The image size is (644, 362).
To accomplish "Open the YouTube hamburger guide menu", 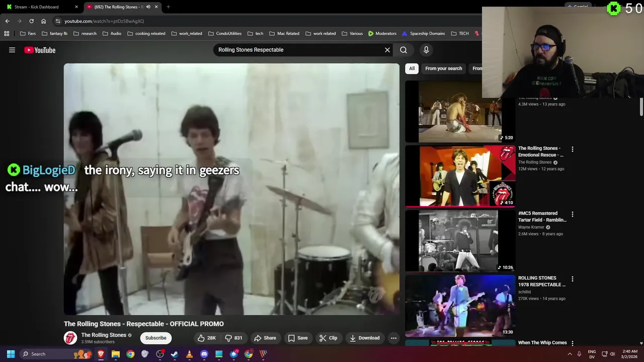I will [12, 50].
